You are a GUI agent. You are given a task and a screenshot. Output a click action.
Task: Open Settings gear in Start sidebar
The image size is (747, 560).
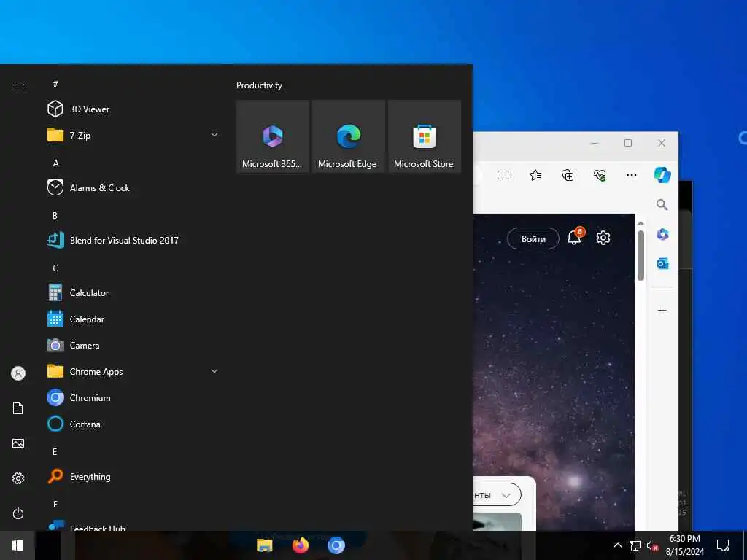click(18, 478)
